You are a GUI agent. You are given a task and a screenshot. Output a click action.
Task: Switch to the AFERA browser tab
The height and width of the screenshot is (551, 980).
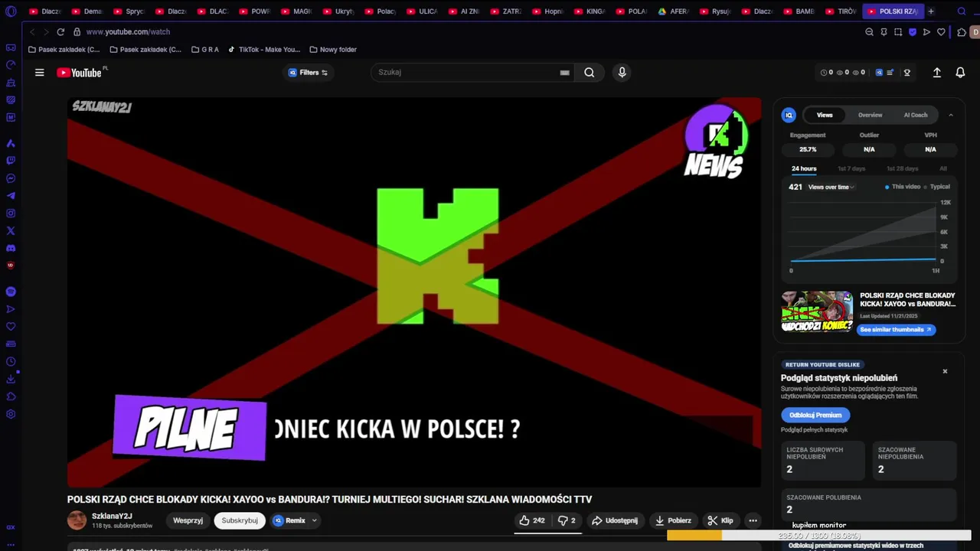pos(674,11)
